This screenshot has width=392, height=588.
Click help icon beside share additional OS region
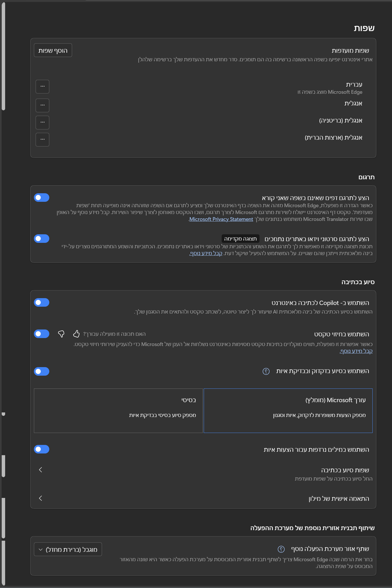point(281,549)
